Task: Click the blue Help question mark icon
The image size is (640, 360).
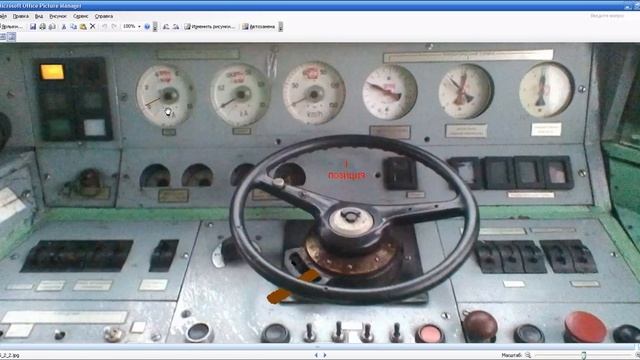Action: coord(147,27)
